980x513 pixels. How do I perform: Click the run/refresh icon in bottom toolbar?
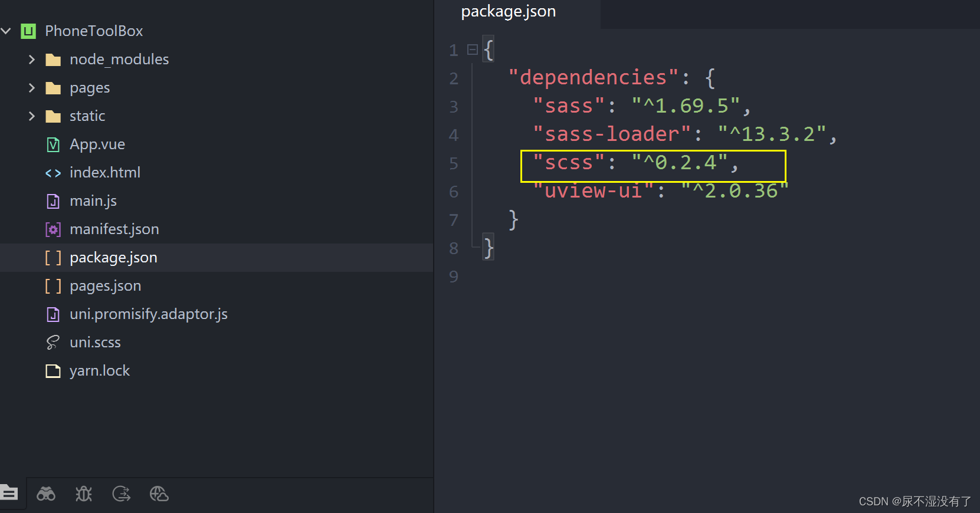pos(122,494)
